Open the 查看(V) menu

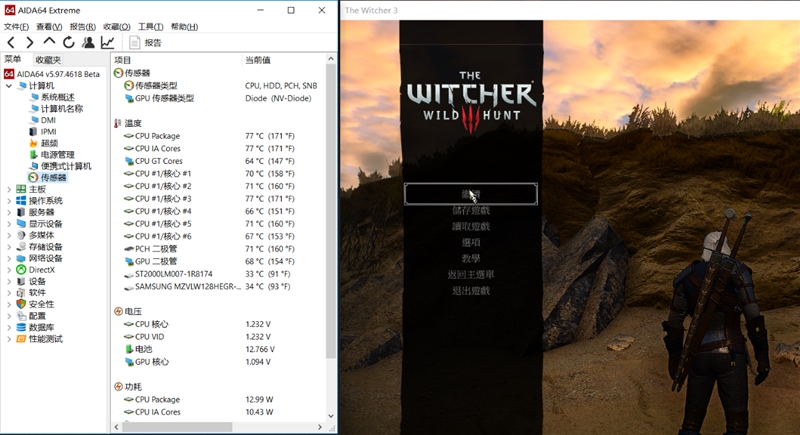(49, 27)
